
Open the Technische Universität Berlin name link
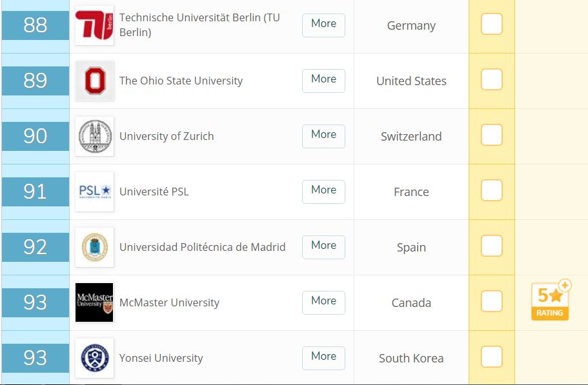coord(199,25)
